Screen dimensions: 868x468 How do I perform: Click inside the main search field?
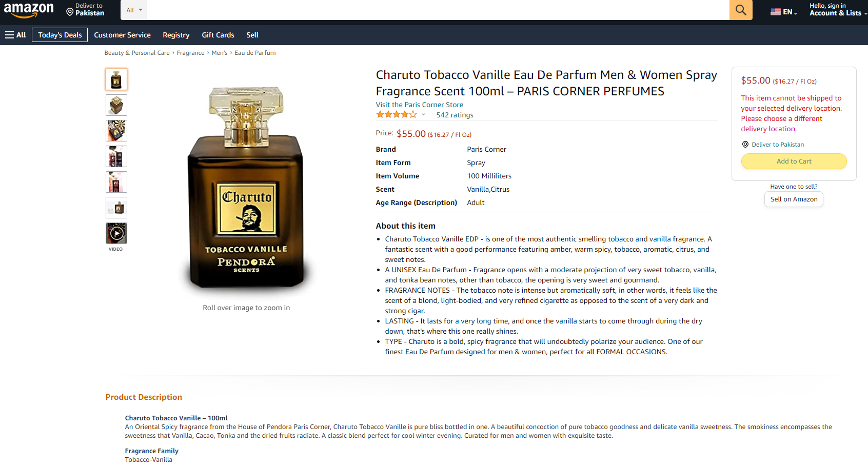(x=438, y=10)
